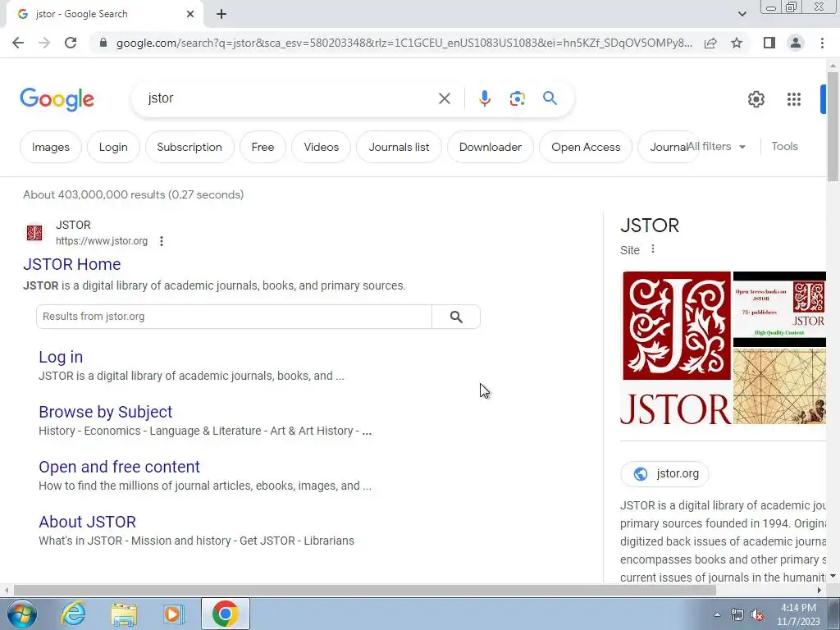Search by image with Google Lens
The image size is (840, 630).
click(518, 98)
